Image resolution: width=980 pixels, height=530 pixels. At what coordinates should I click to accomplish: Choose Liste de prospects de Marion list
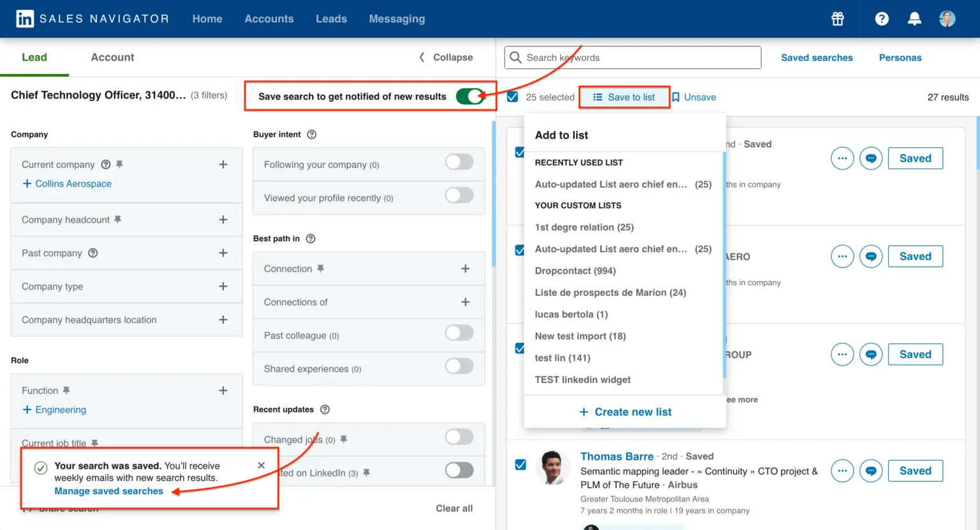coord(611,292)
